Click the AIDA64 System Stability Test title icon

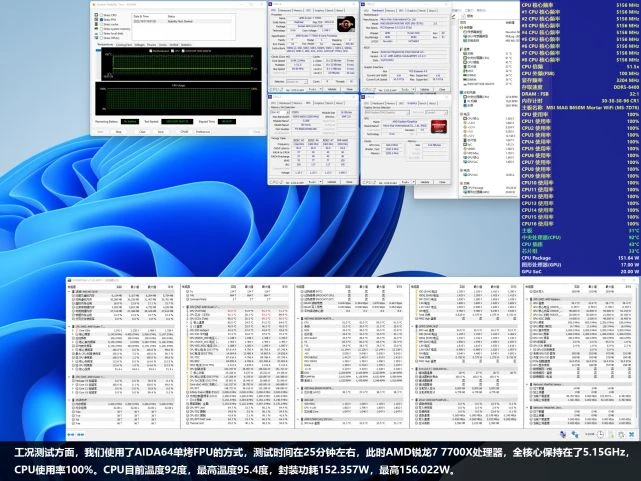pos(96,4)
